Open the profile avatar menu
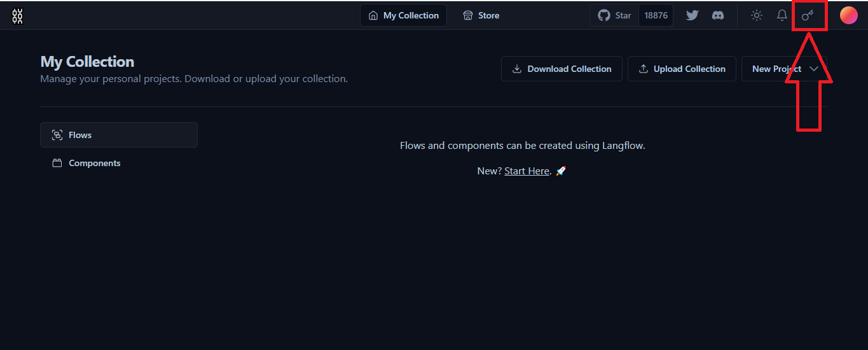 click(x=848, y=15)
